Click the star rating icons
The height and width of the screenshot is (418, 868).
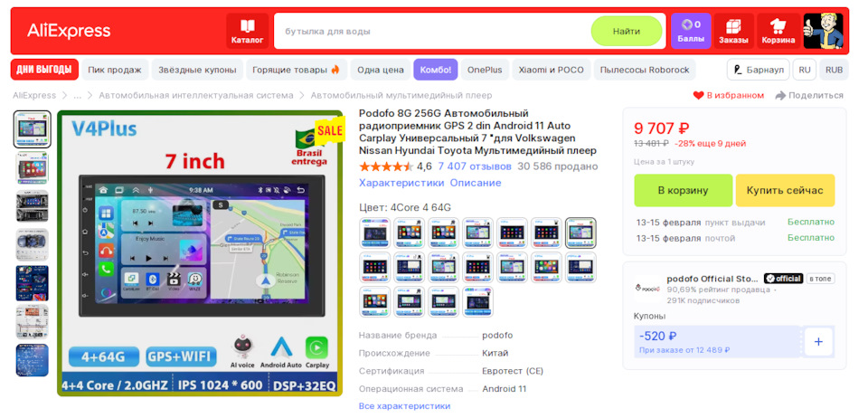click(x=386, y=166)
